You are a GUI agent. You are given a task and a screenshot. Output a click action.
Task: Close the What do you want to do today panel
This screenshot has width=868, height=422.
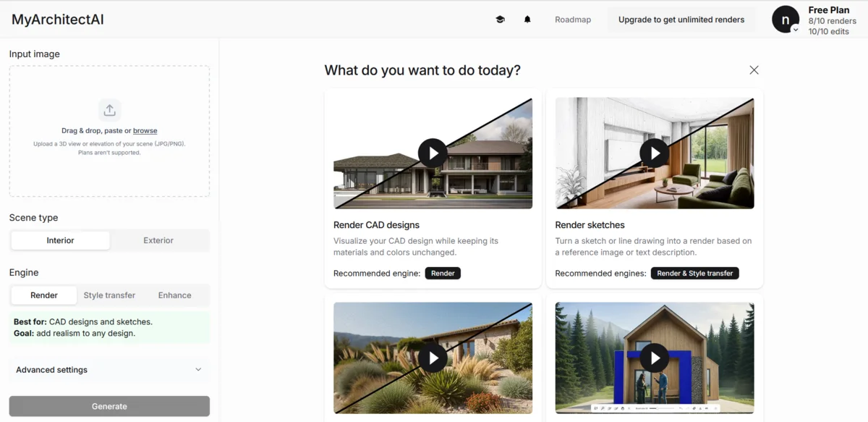coord(754,70)
